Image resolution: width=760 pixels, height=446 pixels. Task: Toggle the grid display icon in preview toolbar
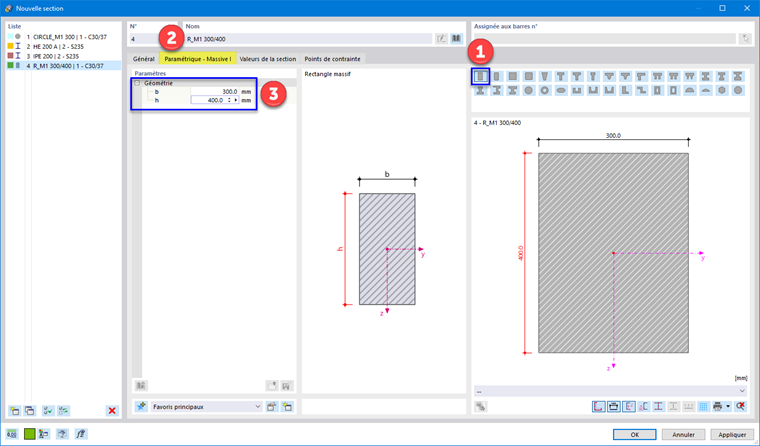pos(703,406)
